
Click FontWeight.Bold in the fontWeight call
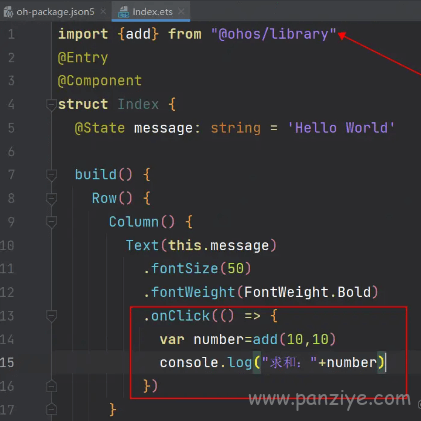307,292
